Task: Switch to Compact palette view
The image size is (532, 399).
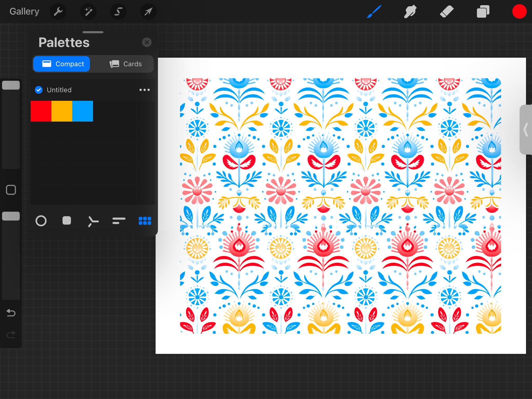Action: tap(62, 64)
